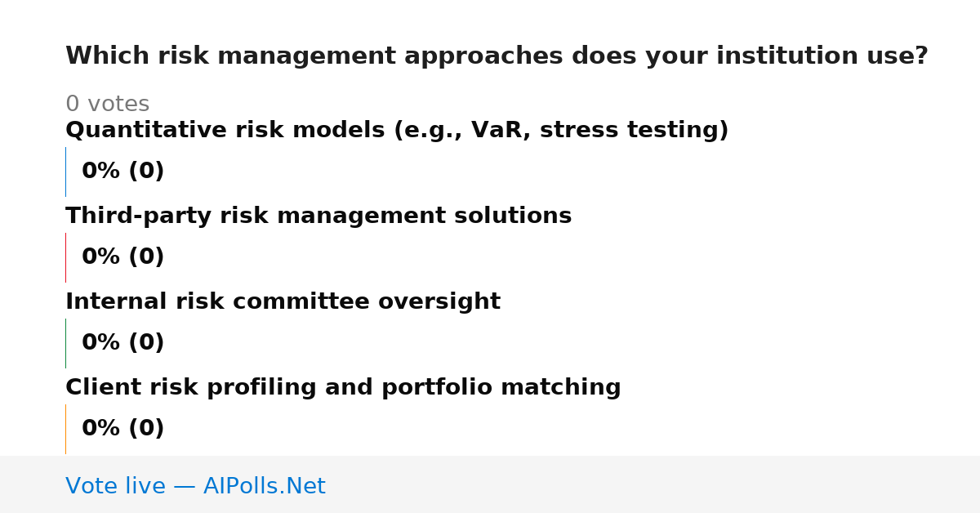Click the orange result bar for Client profiling
The width and height of the screenshot is (980, 513).
pos(65,429)
